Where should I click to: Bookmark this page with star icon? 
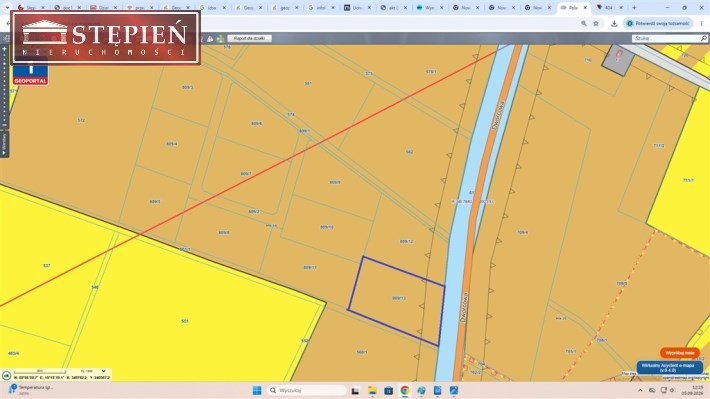click(x=596, y=24)
